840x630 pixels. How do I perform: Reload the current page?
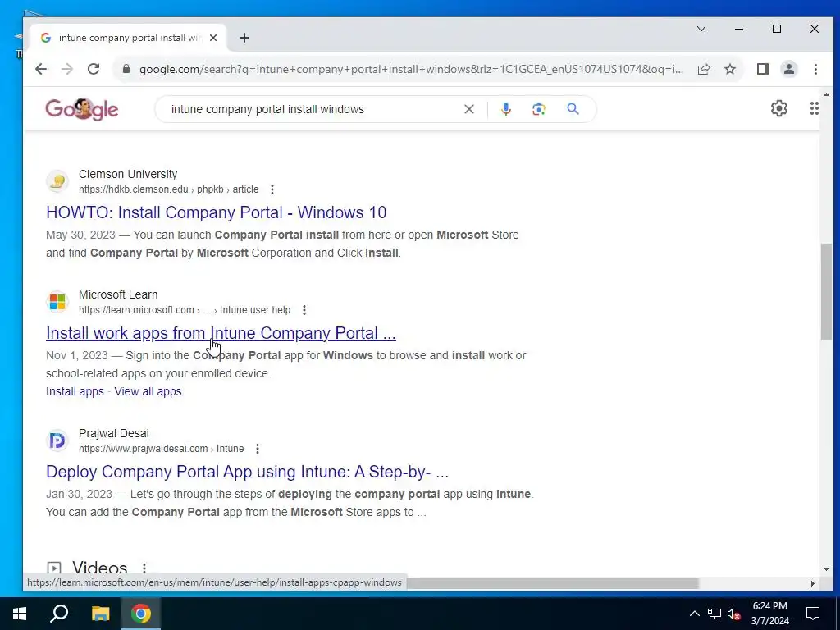[x=94, y=69]
